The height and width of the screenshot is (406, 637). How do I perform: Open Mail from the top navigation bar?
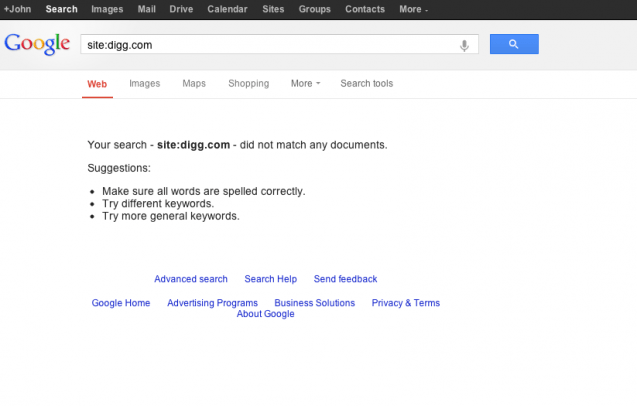pyautogui.click(x=147, y=9)
